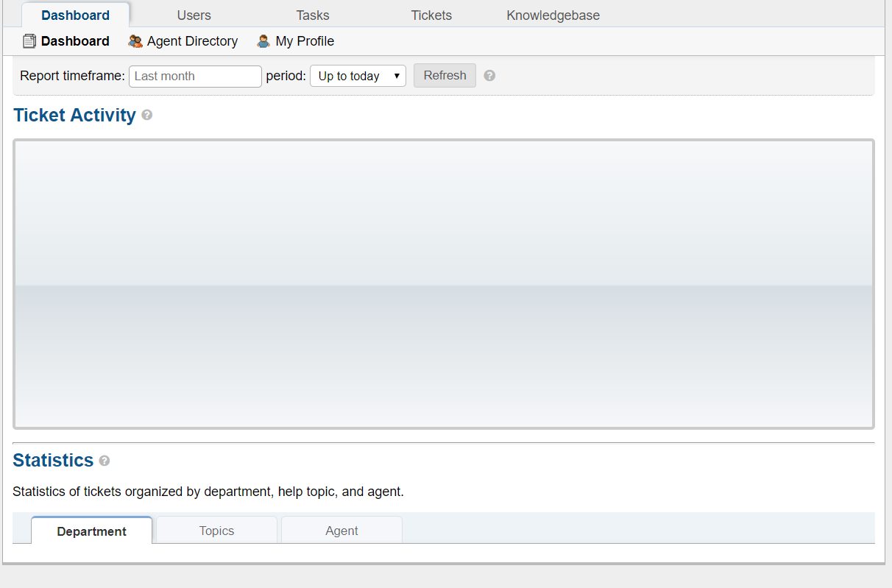
Task: Focus the Report timeframe input field
Action: (195, 77)
